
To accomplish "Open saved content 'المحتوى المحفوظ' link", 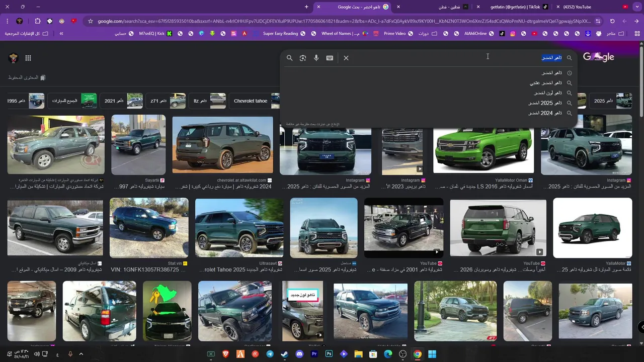I will click(27, 77).
